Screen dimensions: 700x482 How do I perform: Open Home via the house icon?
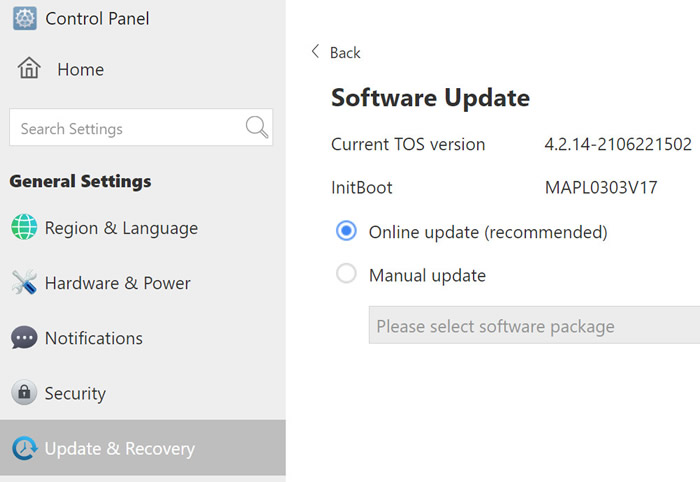pyautogui.click(x=29, y=68)
